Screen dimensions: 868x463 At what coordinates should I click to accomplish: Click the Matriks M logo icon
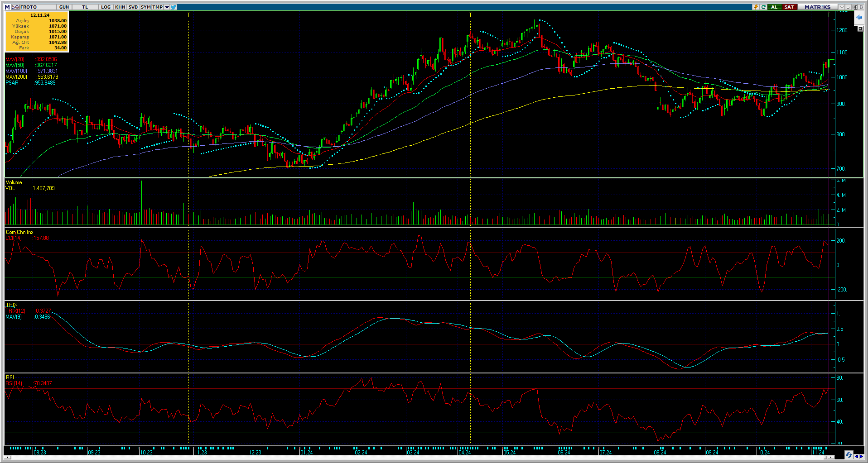pyautogui.click(x=7, y=7)
